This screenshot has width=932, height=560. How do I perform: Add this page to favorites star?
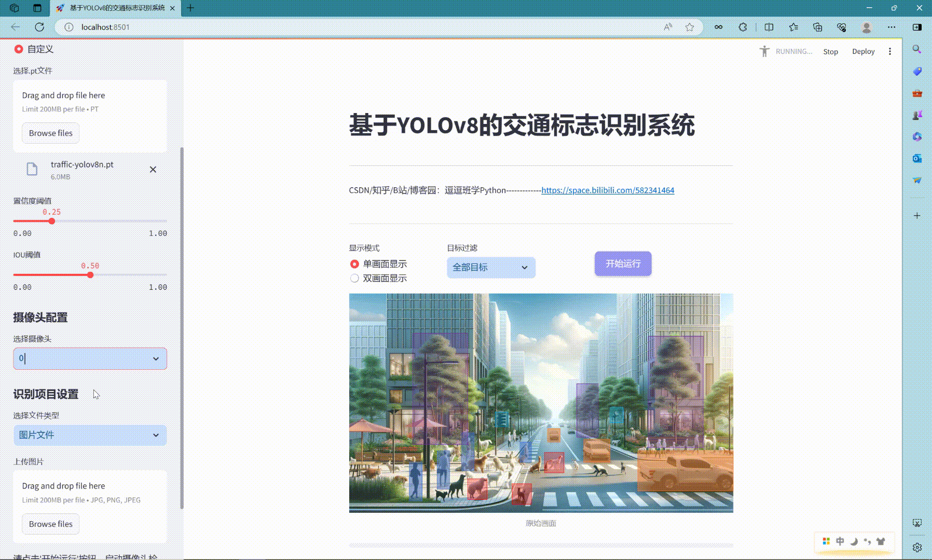click(x=689, y=27)
